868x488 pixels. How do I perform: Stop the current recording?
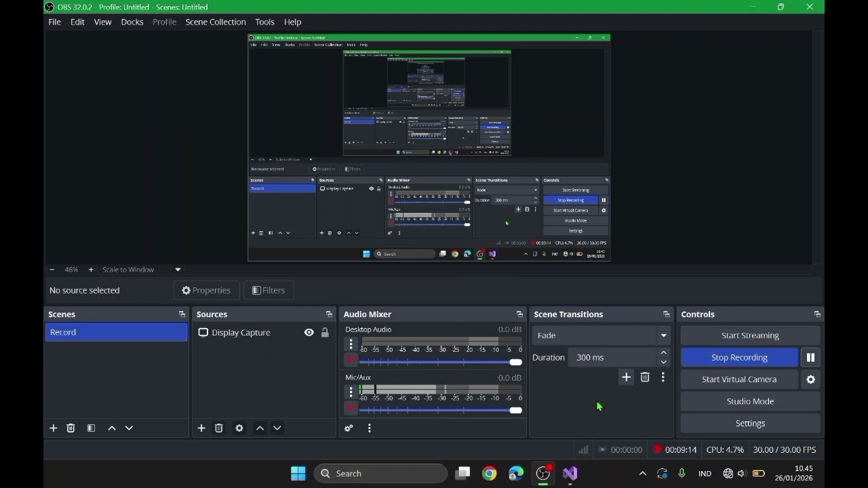point(739,358)
